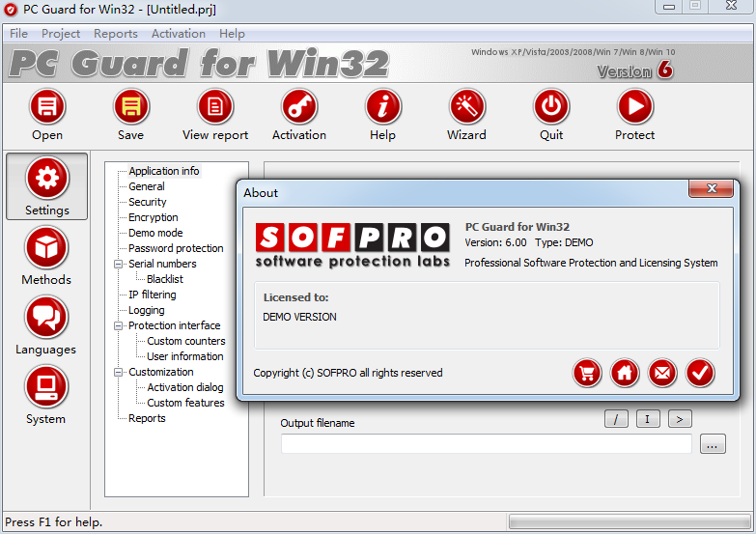
Task: Click the Copyright (c) SOFPRO text
Action: [349, 373]
